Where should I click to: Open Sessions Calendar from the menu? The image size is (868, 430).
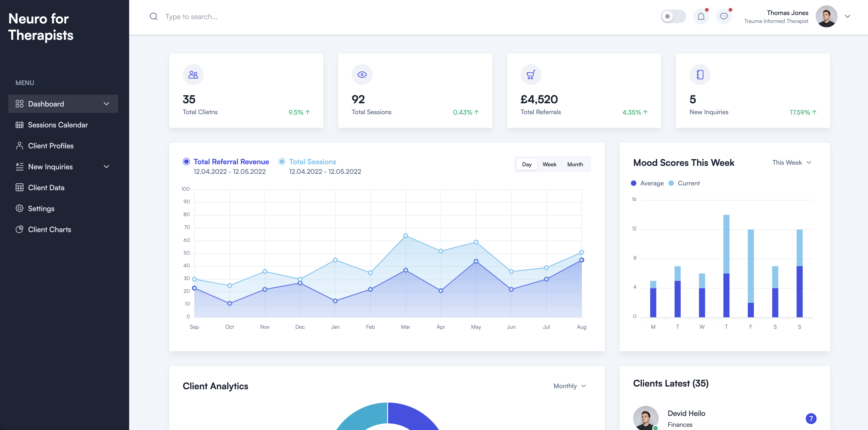(63, 125)
